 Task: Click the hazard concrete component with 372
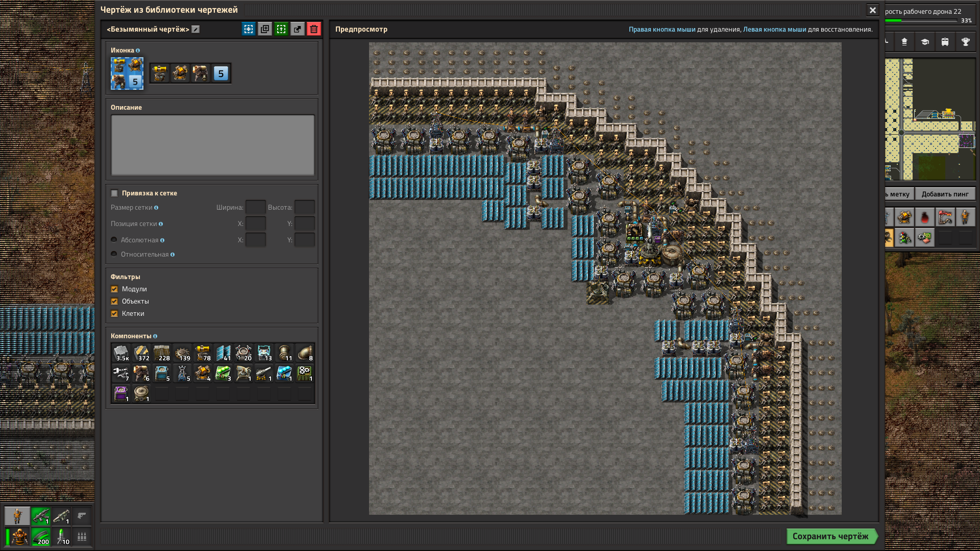pyautogui.click(x=141, y=353)
